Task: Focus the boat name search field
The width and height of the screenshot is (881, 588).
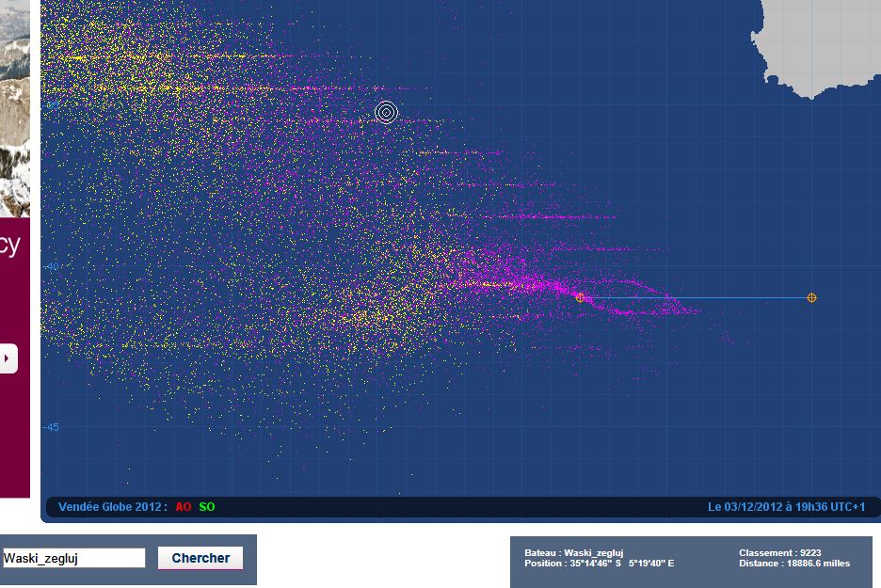Action: 73,559
